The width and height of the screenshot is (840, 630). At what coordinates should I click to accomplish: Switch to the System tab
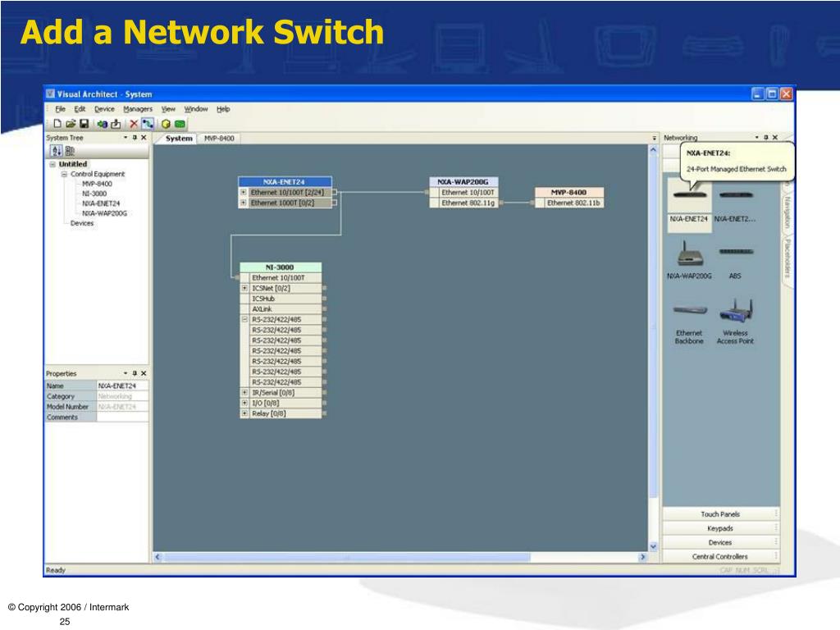(178, 138)
